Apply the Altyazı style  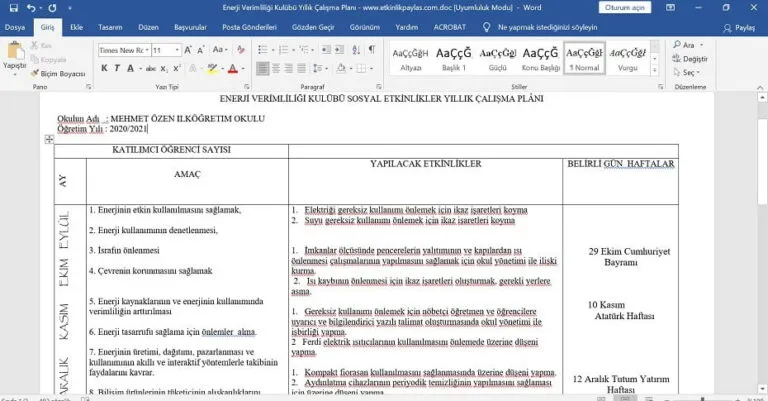pyautogui.click(x=410, y=58)
